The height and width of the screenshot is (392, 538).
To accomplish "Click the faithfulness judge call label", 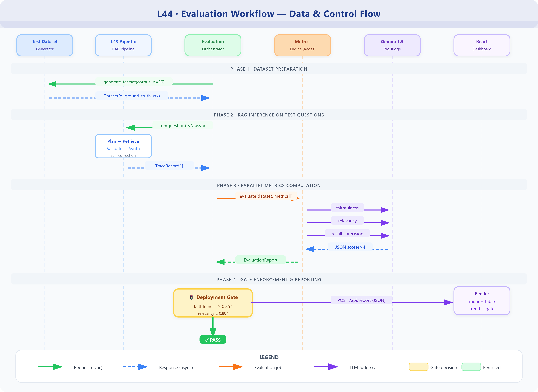I will [x=347, y=208].
